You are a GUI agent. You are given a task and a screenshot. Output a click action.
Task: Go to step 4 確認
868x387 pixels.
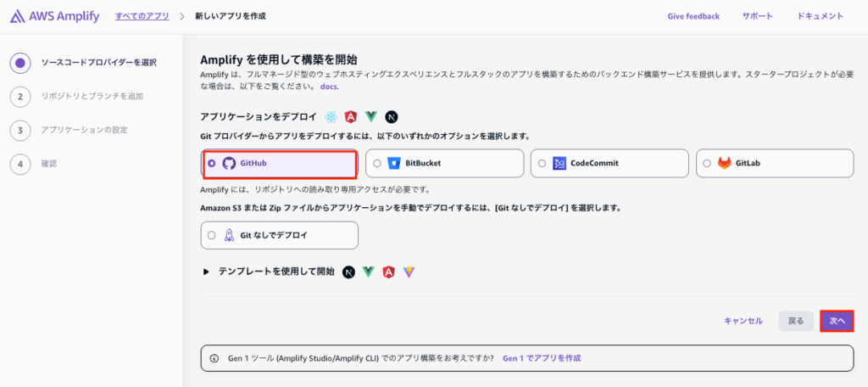point(49,164)
